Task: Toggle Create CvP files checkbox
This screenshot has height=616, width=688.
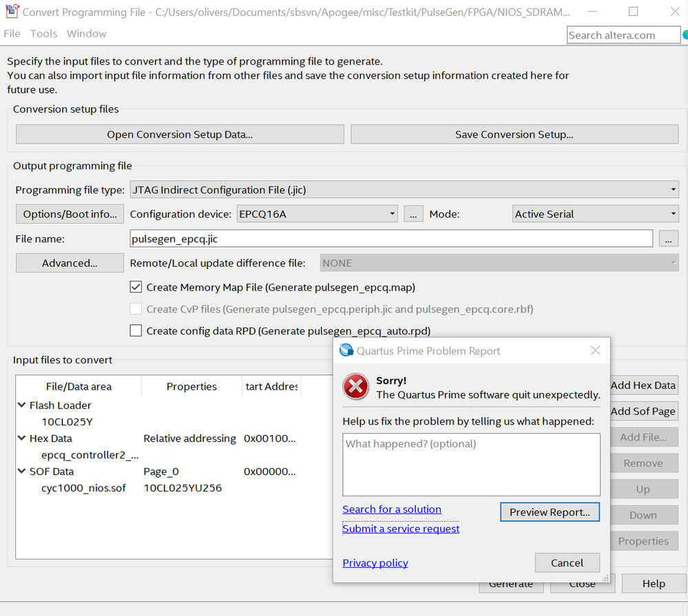Action: [x=136, y=309]
